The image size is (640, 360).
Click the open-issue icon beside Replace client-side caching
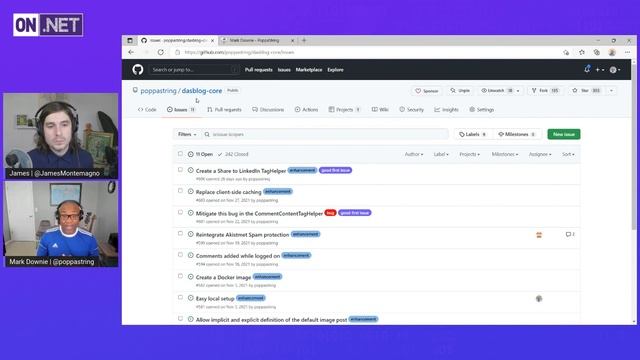[191, 191]
